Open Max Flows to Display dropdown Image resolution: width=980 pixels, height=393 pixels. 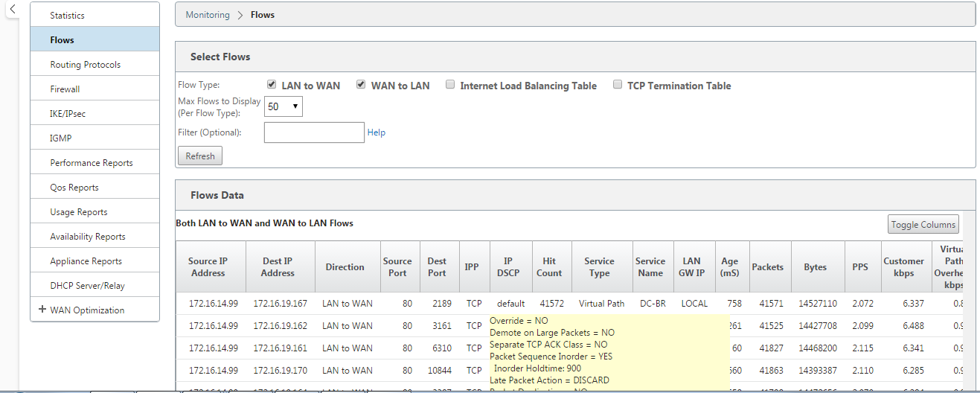coord(284,106)
